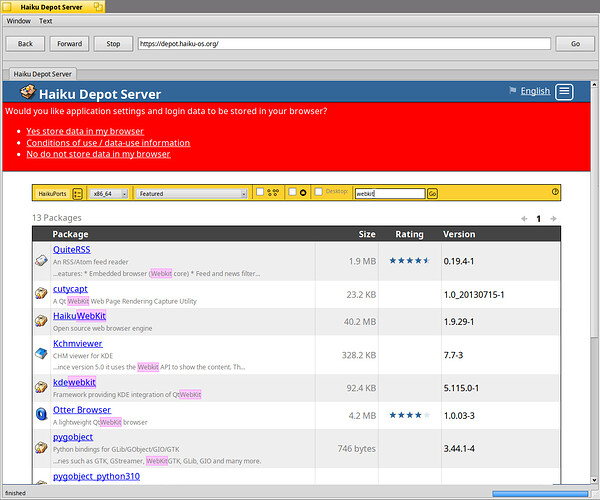Click the HaikuWebKit package icon
Screen dimensions: 600x500
click(41, 321)
